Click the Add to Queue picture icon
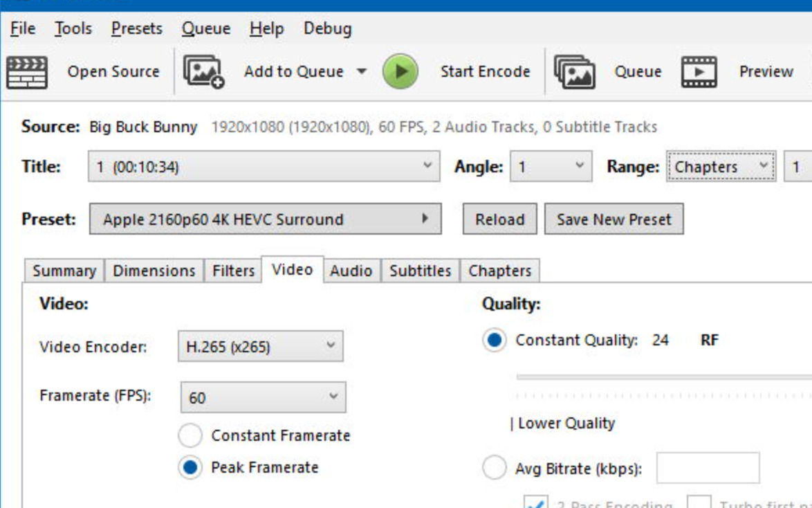Image resolution: width=812 pixels, height=508 pixels. (203, 72)
